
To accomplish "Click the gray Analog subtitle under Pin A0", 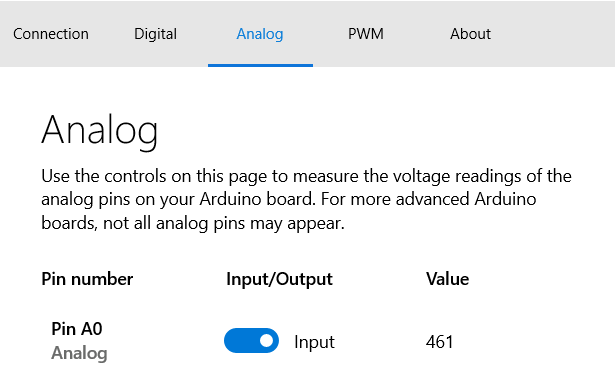I will pos(79,353).
